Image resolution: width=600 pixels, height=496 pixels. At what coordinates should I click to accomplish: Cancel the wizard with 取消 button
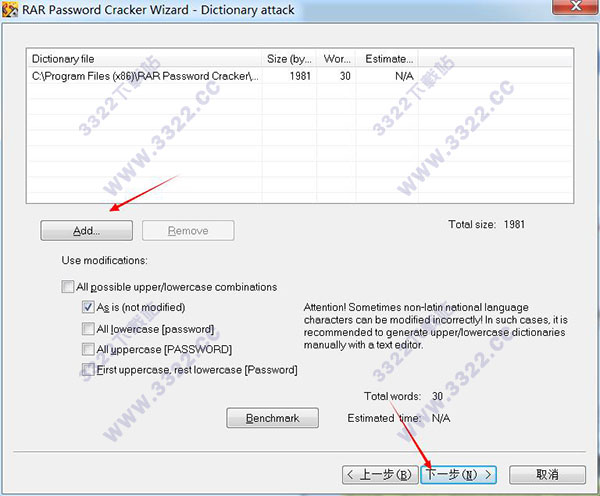pos(547,475)
